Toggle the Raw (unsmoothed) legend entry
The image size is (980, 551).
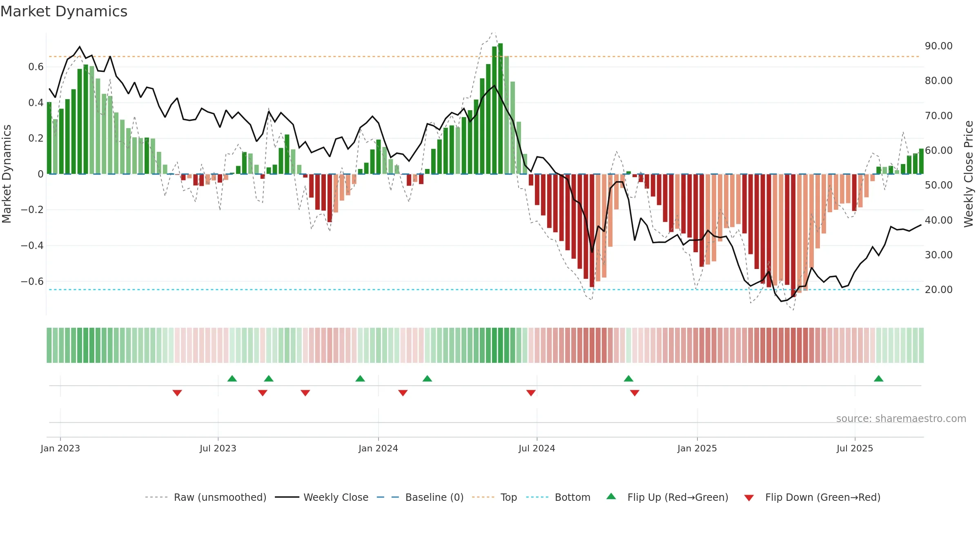(x=206, y=497)
